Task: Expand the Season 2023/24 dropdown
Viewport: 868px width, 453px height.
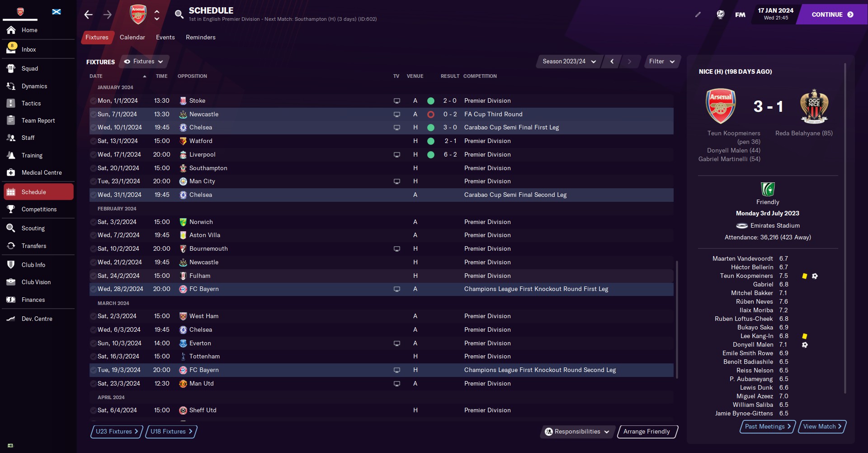Action: [569, 62]
